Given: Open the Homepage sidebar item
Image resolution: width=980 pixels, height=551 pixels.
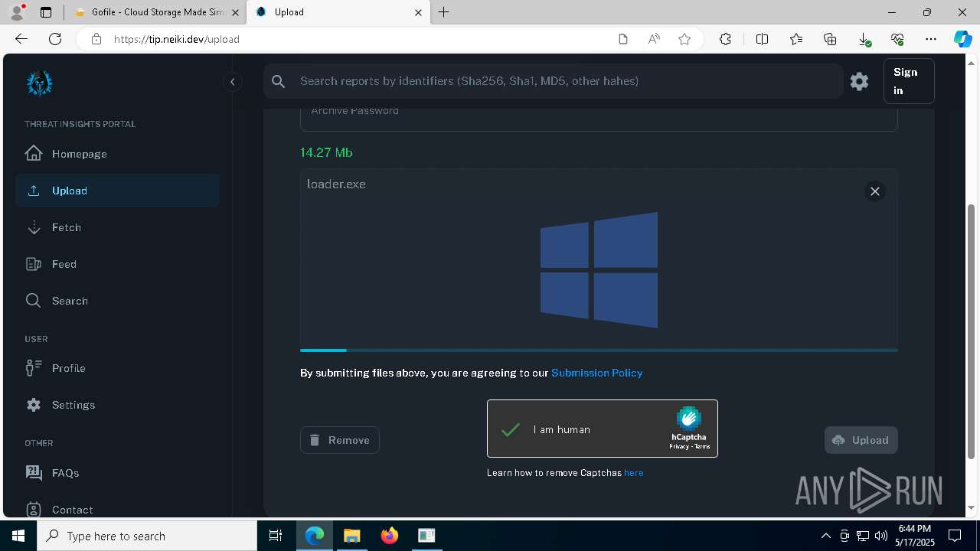Looking at the screenshot, I should 117,154.
